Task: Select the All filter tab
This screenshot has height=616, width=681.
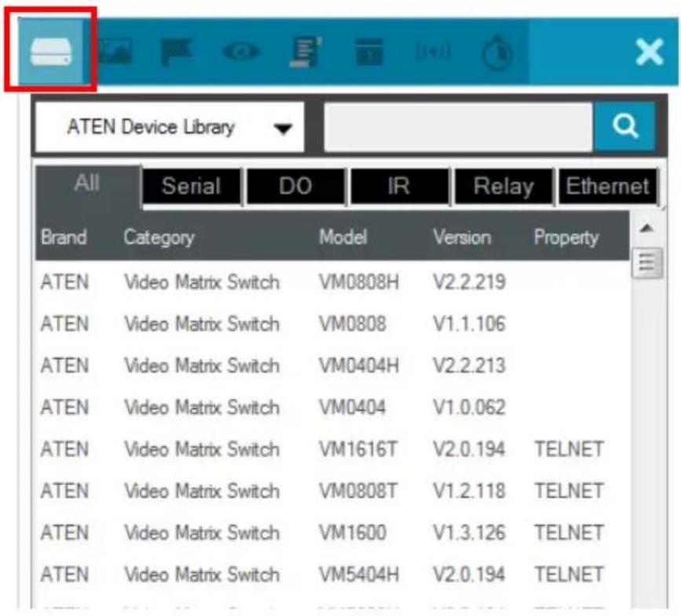Action: tap(88, 185)
